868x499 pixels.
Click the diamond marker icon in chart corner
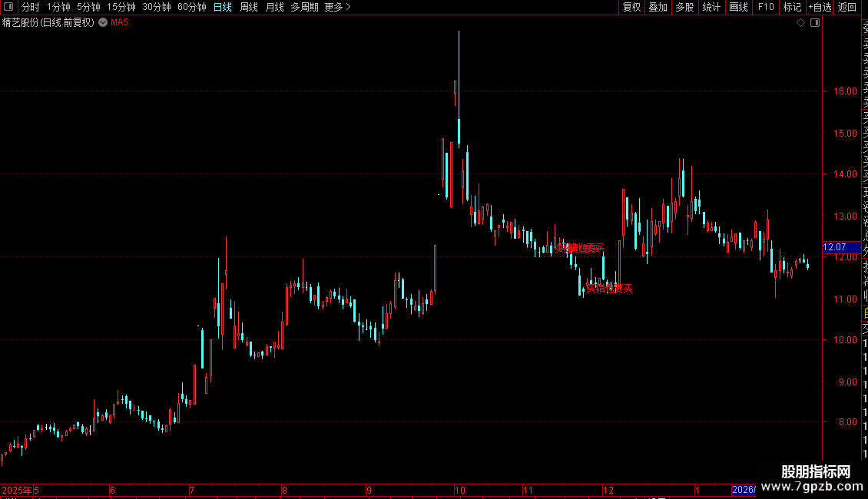(800, 22)
